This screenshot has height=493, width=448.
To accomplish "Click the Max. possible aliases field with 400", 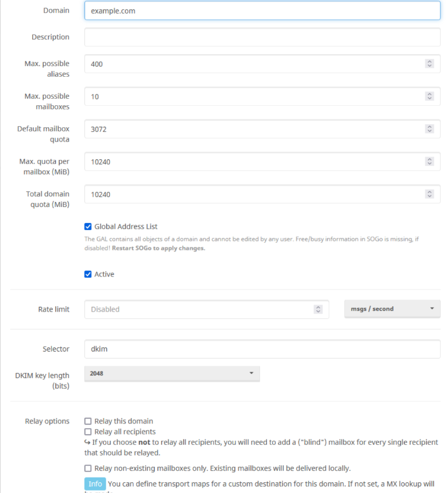I will [x=253, y=64].
